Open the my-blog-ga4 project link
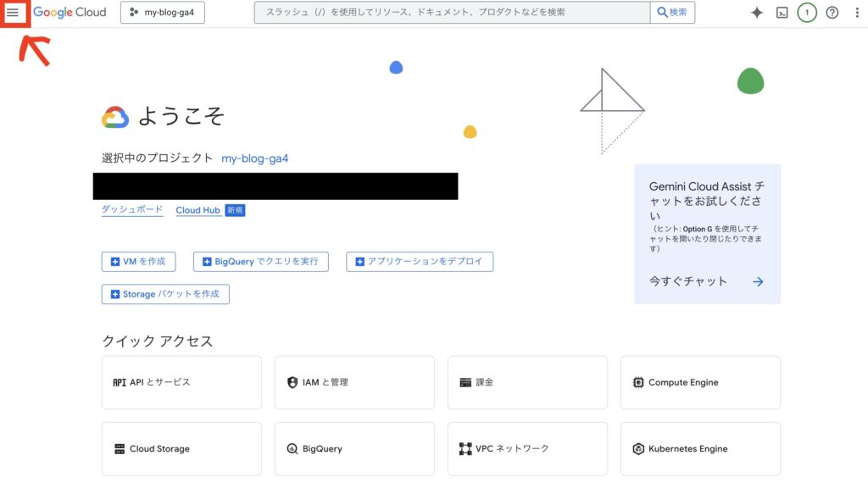 click(x=254, y=158)
